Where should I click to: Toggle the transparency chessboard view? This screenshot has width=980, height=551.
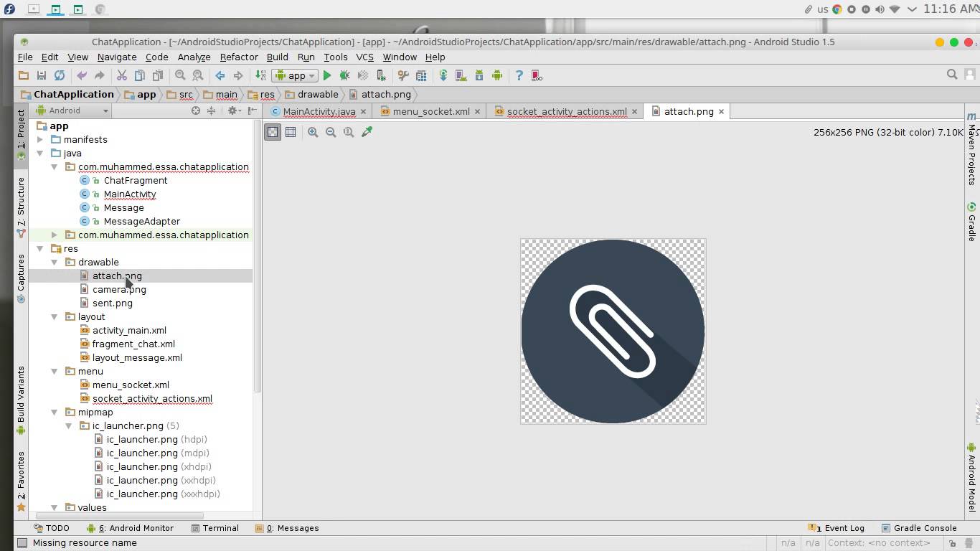click(x=273, y=132)
